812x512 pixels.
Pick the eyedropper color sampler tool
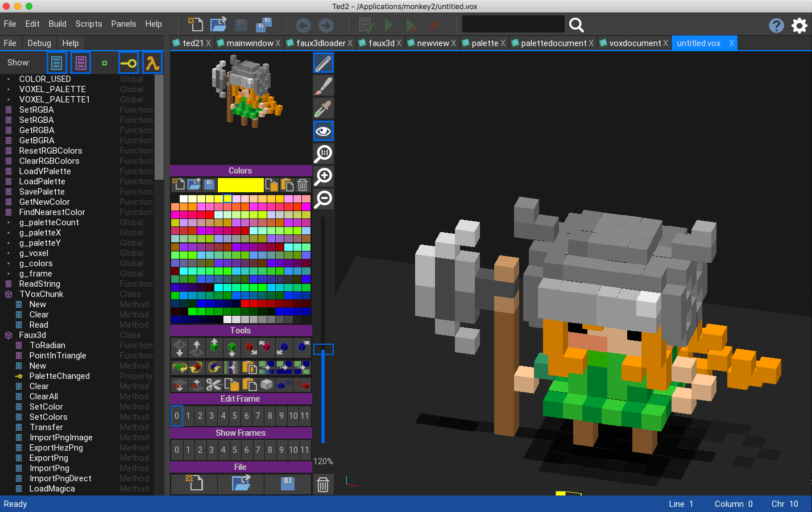pyautogui.click(x=323, y=109)
